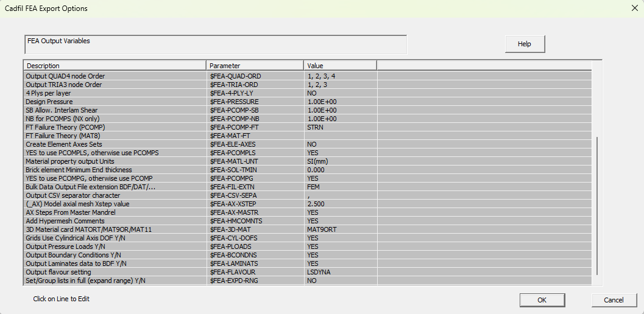Click the $FEA-QUAD-ORD parameter cell
The image size is (644, 314).
[255, 76]
